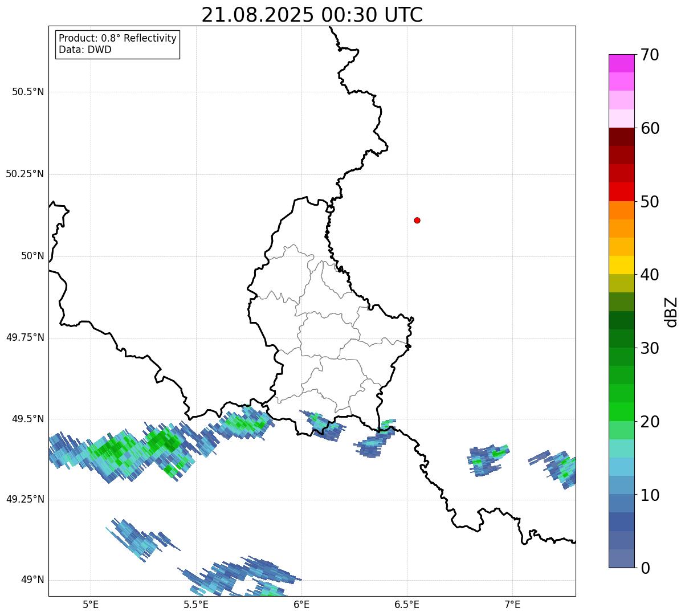Click the 50.25°N latitude label
This screenshot has width=685, height=616.
click(25, 174)
